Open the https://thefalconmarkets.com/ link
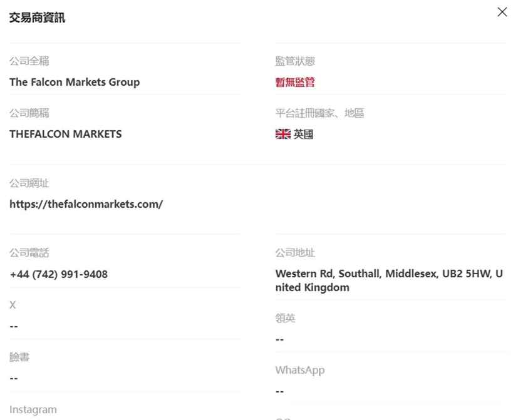 tap(86, 204)
